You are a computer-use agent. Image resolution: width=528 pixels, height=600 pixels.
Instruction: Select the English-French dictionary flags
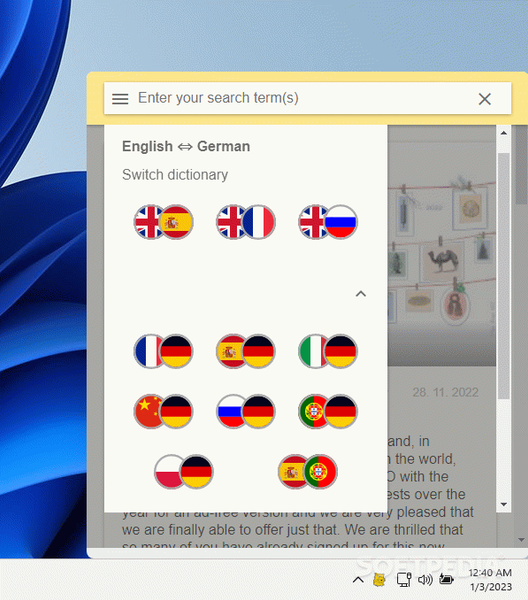[246, 222]
